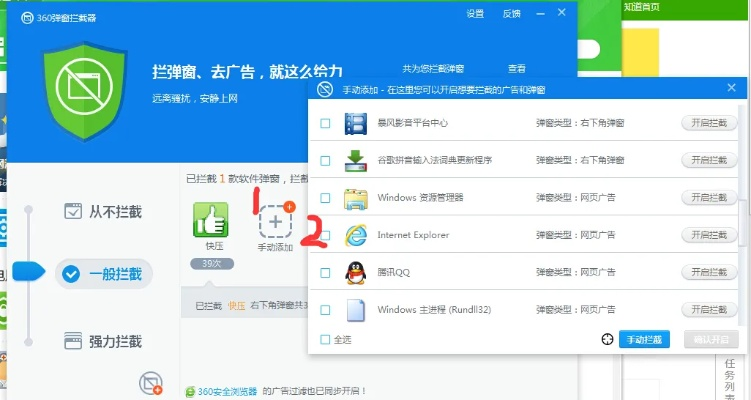The height and width of the screenshot is (400, 751).
Task: Tick the 全选 select-all checkbox
Action: (x=325, y=340)
